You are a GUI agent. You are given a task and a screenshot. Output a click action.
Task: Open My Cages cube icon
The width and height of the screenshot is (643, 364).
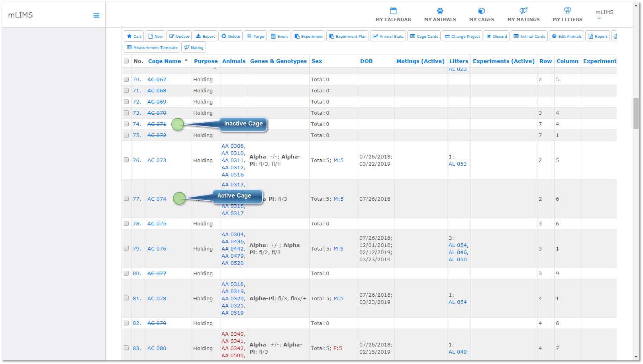[x=482, y=15]
